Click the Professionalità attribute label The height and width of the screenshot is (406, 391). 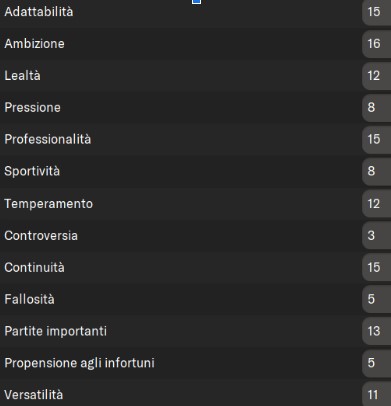click(48, 139)
